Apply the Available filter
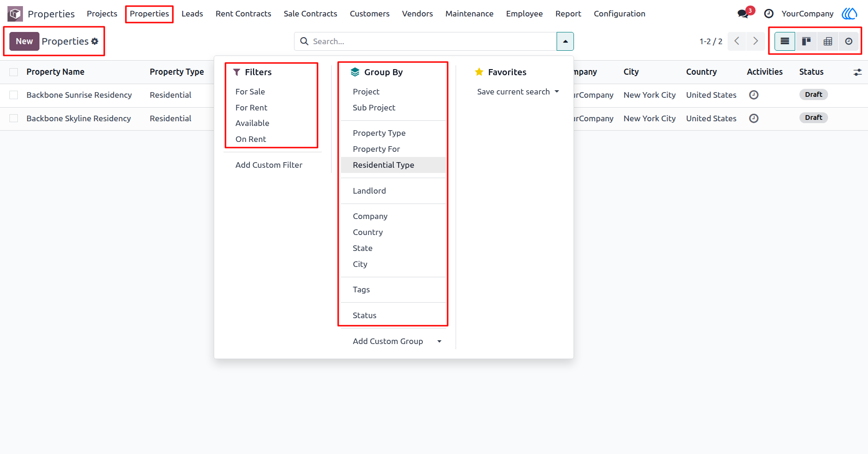This screenshot has height=454, width=868. (x=252, y=123)
